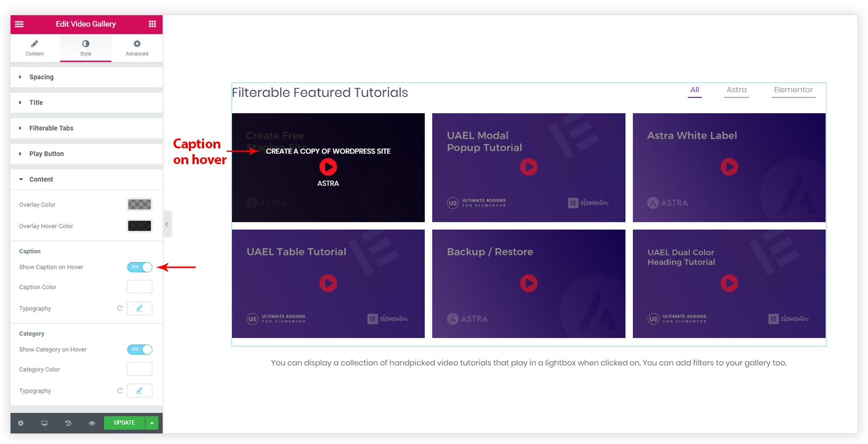Collapse the editor panel with side handle
This screenshot has width=868, height=444.
167,224
